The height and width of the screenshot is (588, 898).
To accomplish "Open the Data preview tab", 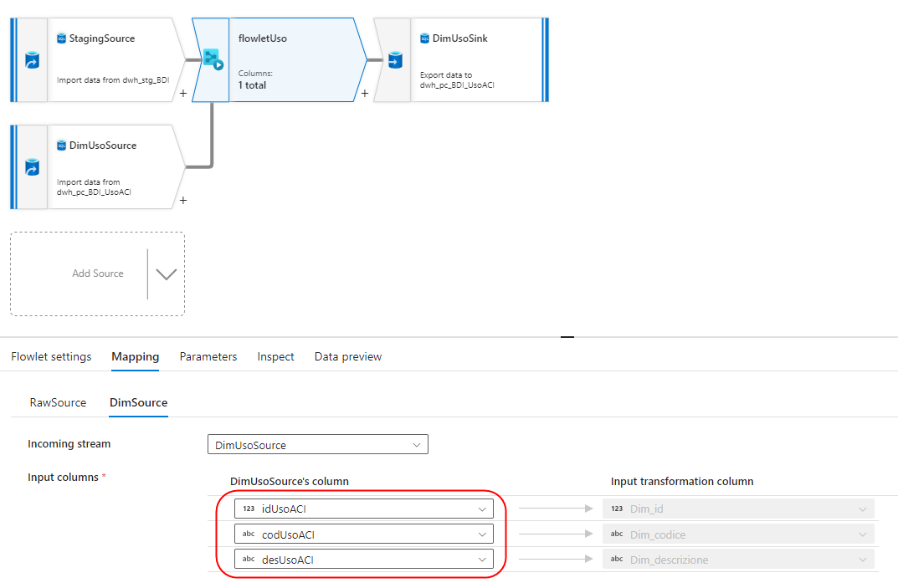I will (x=347, y=356).
